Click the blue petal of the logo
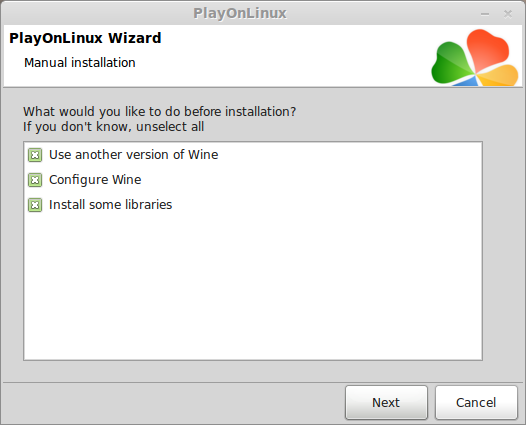Viewport: 526px width, 425px height. [x=467, y=82]
